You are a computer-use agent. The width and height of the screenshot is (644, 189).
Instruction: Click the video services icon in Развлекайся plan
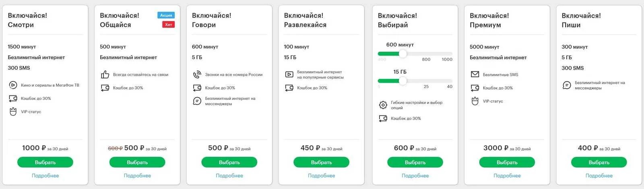[289, 75]
